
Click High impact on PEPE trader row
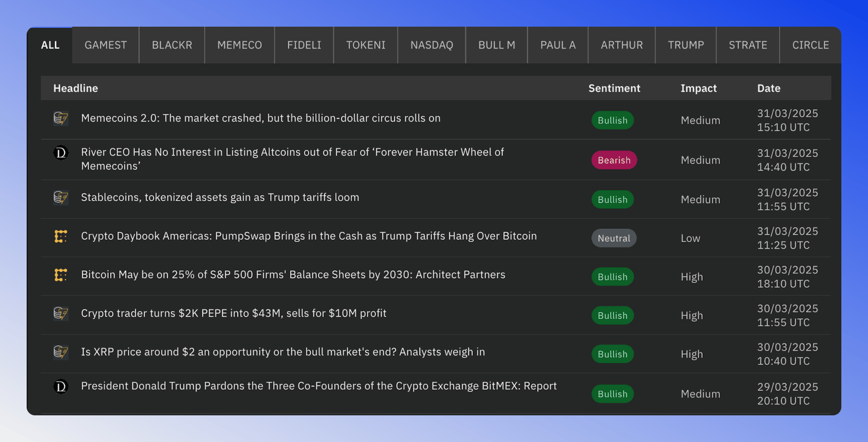pyautogui.click(x=692, y=315)
